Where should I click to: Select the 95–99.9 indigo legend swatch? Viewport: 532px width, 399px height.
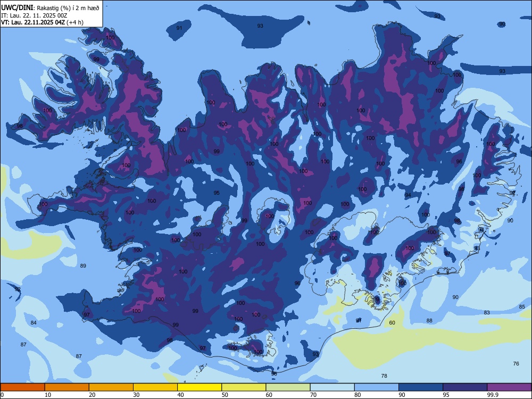(x=465, y=387)
